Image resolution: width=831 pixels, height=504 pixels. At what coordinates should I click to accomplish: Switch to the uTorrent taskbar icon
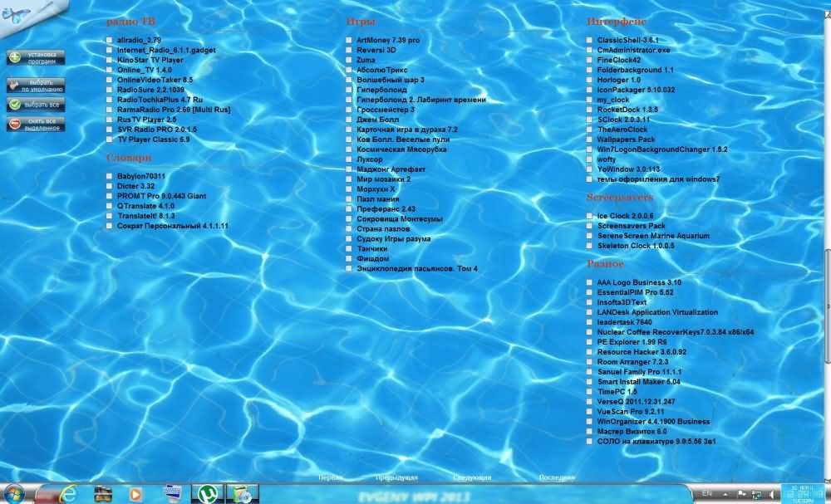click(204, 494)
